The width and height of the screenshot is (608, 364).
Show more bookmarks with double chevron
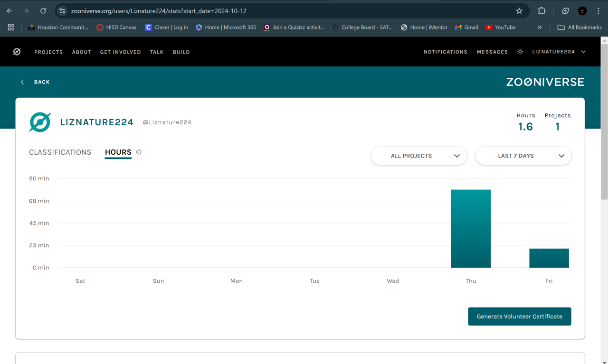point(540,28)
